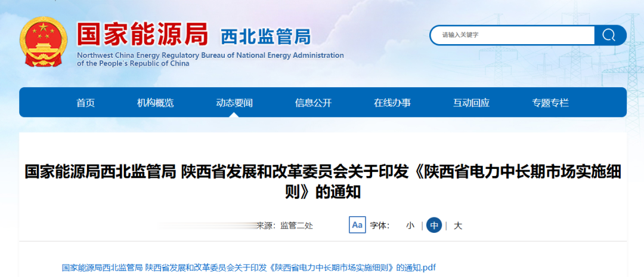Click the national emblem logo
This screenshot has width=644, height=277.
pos(44,42)
